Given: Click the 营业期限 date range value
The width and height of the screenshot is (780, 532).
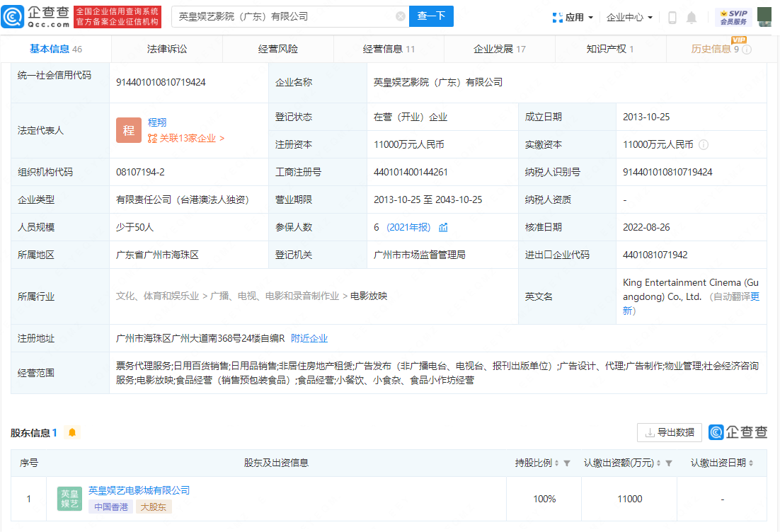Looking at the screenshot, I should click(x=428, y=200).
